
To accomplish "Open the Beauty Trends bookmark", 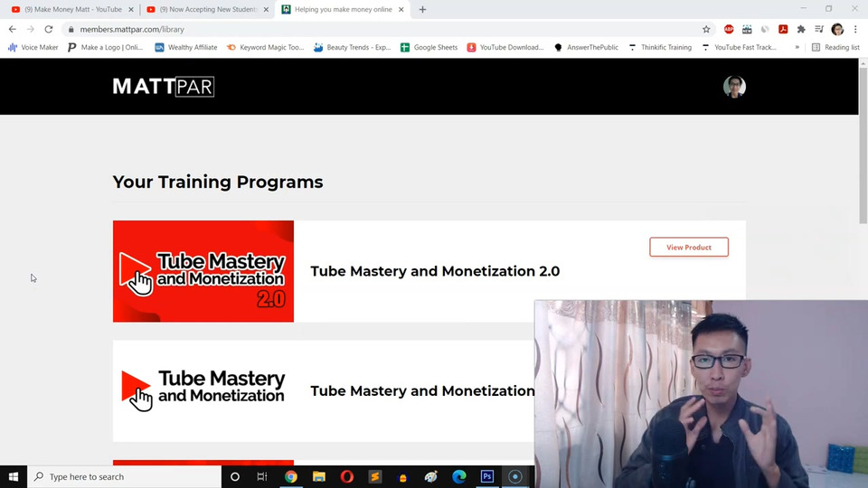I will (352, 48).
